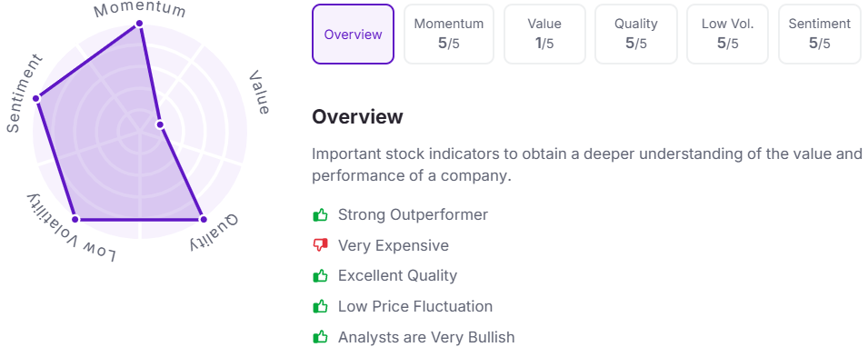Switch to the Value 1/5 tab
Screen dimensions: 868x357
(x=544, y=35)
